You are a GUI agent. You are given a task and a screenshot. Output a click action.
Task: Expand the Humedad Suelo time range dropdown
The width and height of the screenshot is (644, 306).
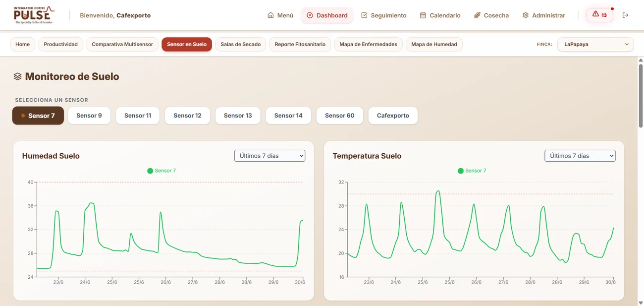(269, 156)
